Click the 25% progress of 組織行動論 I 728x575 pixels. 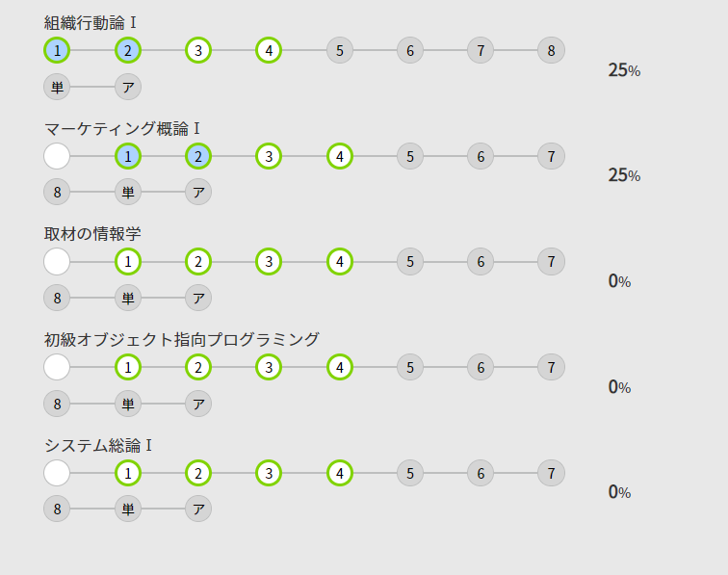click(x=624, y=70)
